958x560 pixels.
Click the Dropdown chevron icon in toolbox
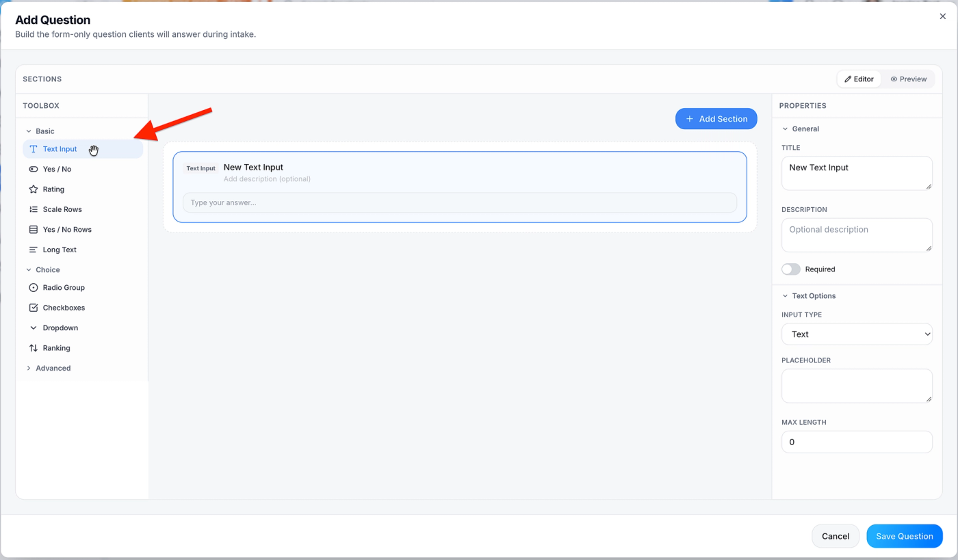(x=34, y=328)
